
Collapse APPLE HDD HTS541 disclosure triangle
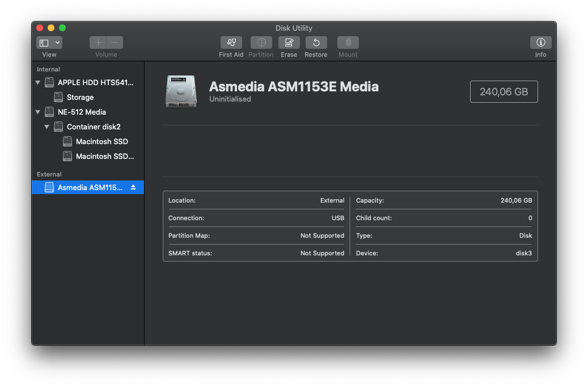point(38,82)
